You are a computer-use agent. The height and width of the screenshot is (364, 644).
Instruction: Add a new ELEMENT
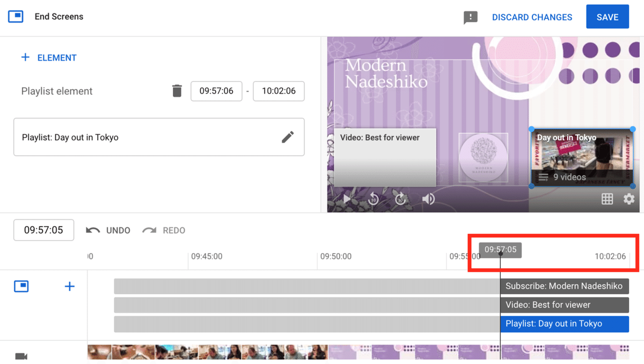(49, 58)
